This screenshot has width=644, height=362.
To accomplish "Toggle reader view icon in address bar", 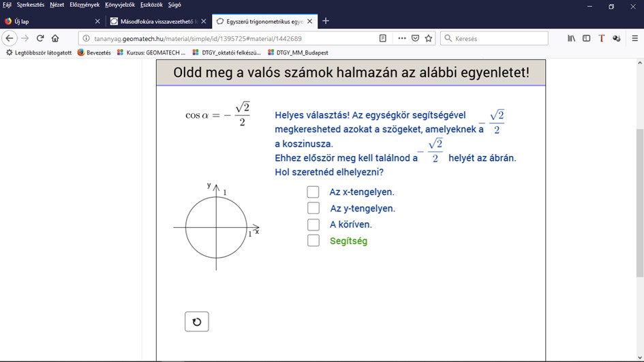I will coord(383,38).
